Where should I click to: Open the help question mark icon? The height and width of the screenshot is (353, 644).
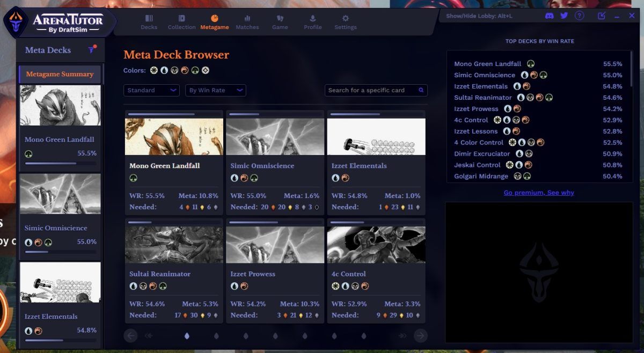(579, 16)
